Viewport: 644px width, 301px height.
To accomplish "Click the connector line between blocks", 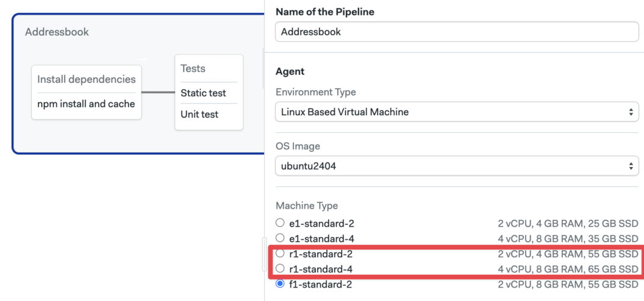I will [x=158, y=93].
